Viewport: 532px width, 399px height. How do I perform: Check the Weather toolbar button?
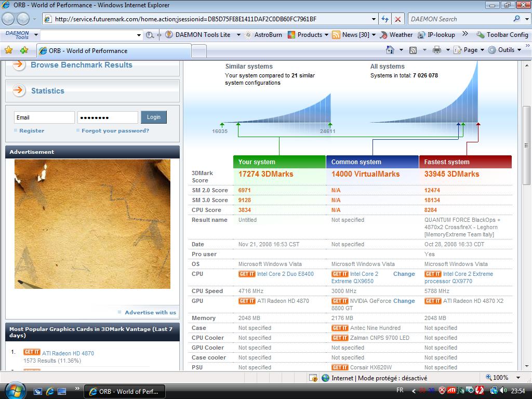click(396, 35)
